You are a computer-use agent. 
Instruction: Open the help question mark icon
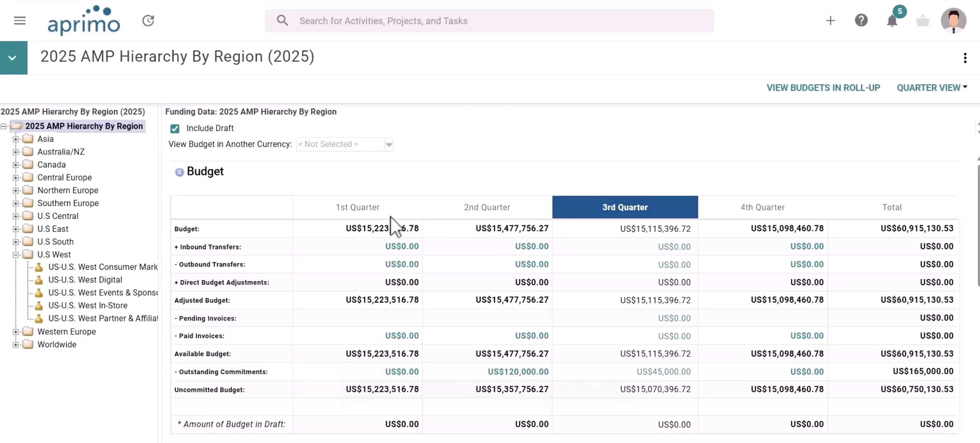pos(861,21)
